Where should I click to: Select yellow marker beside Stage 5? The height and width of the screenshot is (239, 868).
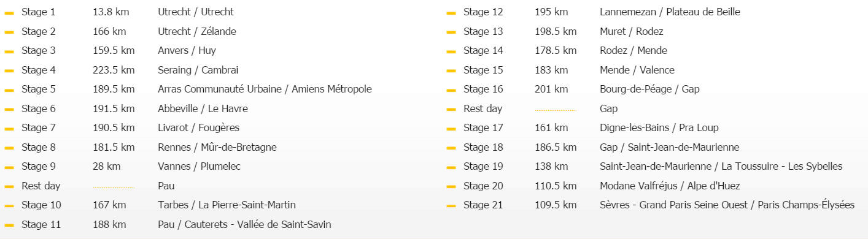[9, 90]
